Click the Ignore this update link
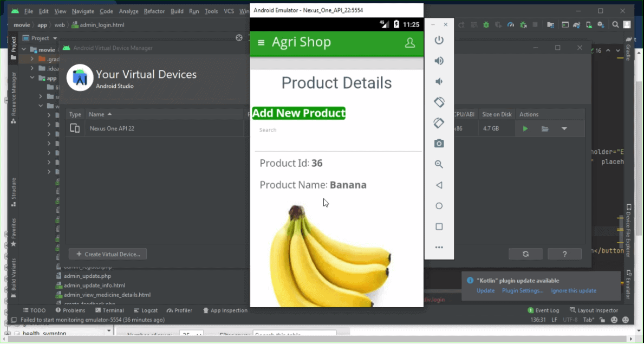Image resolution: width=644 pixels, height=344 pixels. pyautogui.click(x=573, y=290)
